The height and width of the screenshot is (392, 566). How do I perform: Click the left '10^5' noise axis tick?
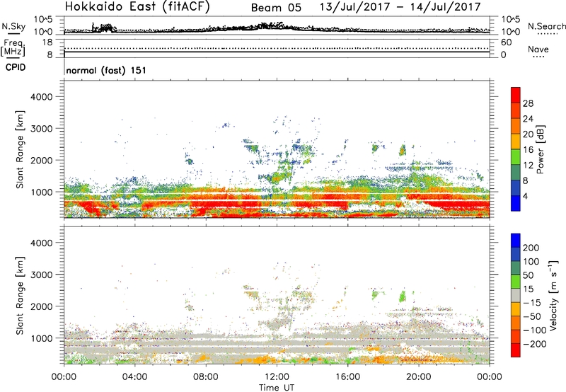43,19
